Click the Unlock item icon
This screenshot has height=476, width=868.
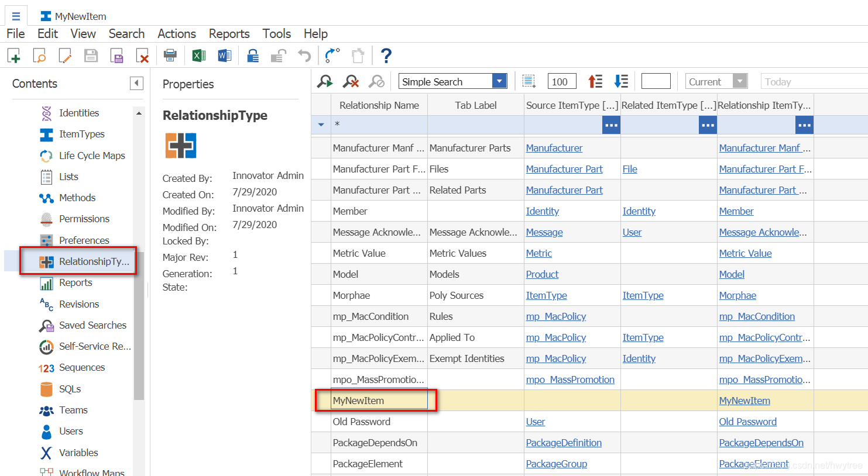tap(278, 56)
